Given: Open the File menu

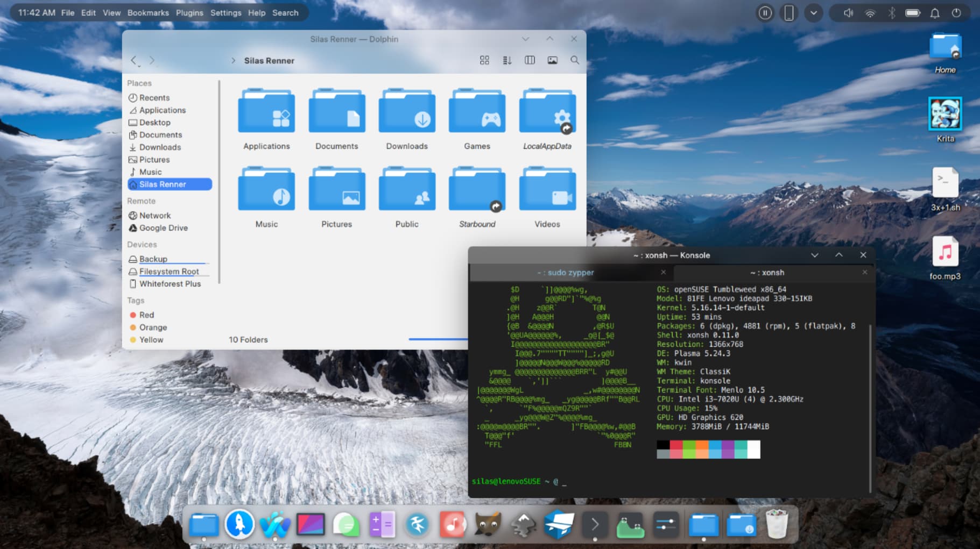Looking at the screenshot, I should pyautogui.click(x=68, y=12).
